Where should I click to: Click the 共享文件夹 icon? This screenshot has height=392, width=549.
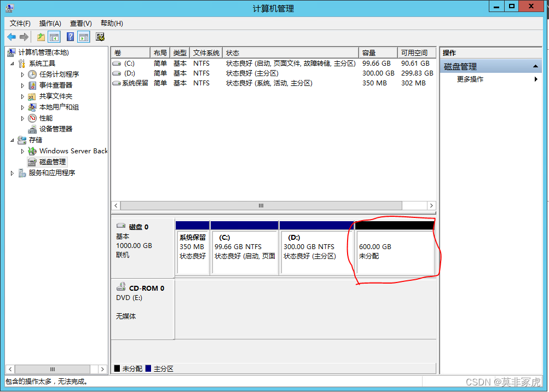(x=32, y=96)
